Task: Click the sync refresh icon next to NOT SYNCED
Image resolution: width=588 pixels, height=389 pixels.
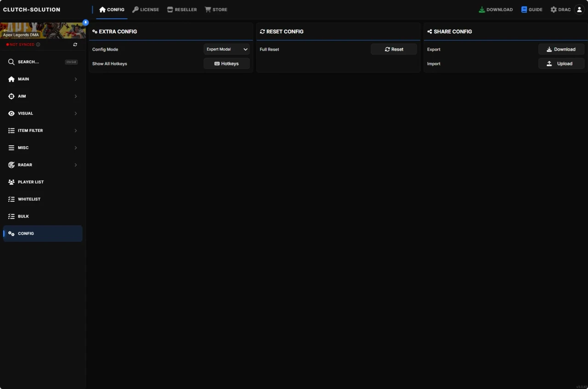Action: (75, 45)
